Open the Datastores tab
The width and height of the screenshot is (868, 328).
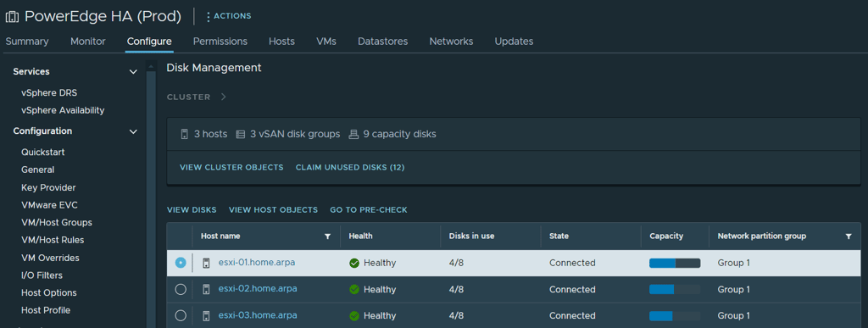click(x=382, y=42)
